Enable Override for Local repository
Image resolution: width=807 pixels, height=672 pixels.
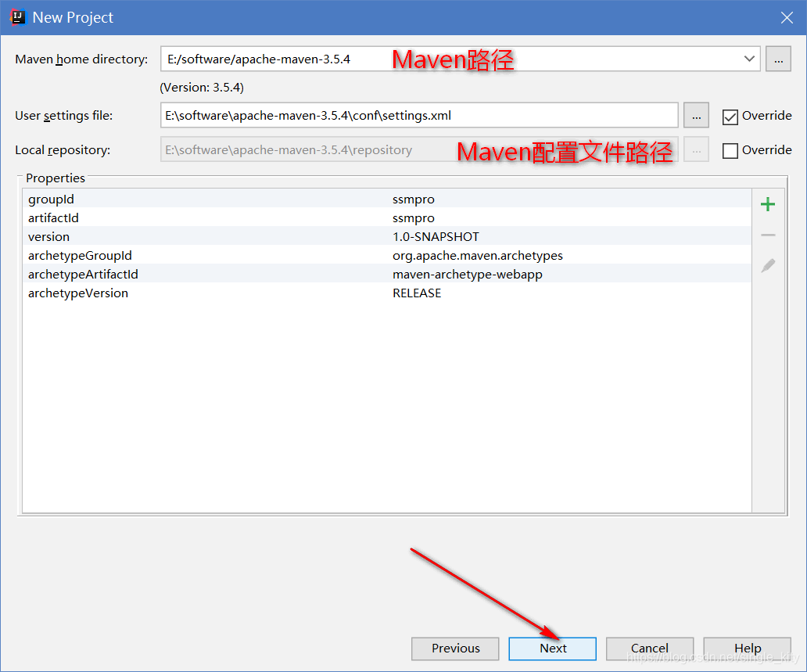tap(730, 150)
